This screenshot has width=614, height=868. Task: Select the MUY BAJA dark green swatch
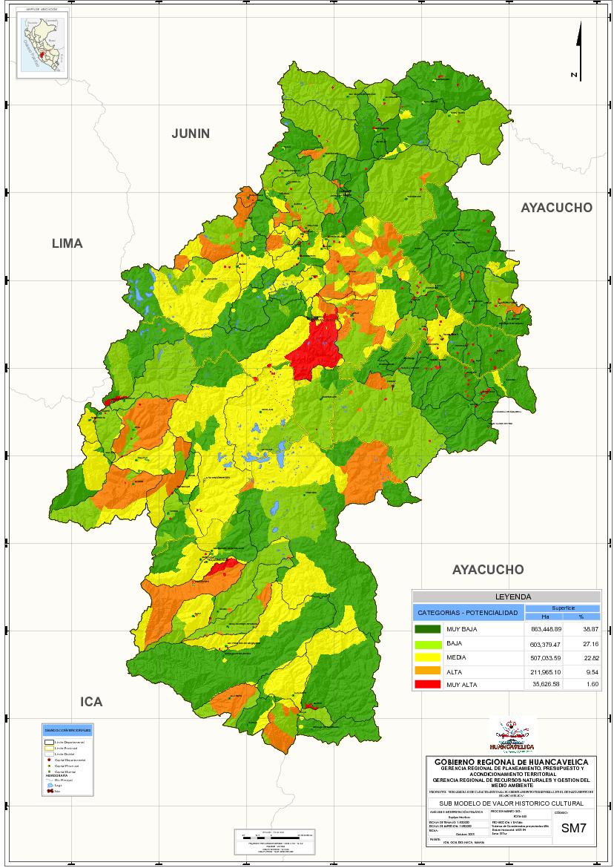pos(428,629)
